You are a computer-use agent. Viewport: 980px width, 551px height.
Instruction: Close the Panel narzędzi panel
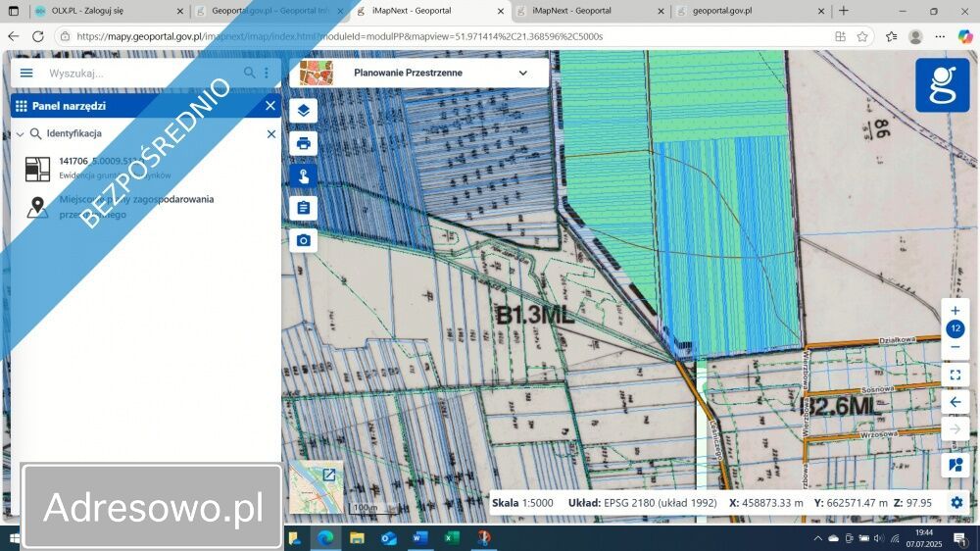pyautogui.click(x=270, y=106)
